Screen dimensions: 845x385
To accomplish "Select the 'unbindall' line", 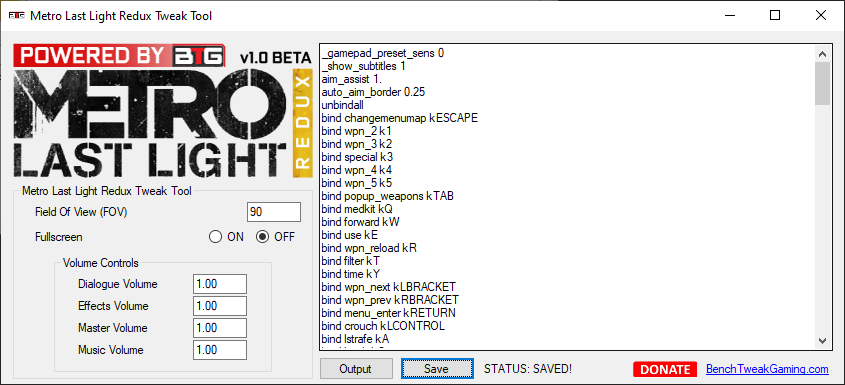I will coord(342,105).
